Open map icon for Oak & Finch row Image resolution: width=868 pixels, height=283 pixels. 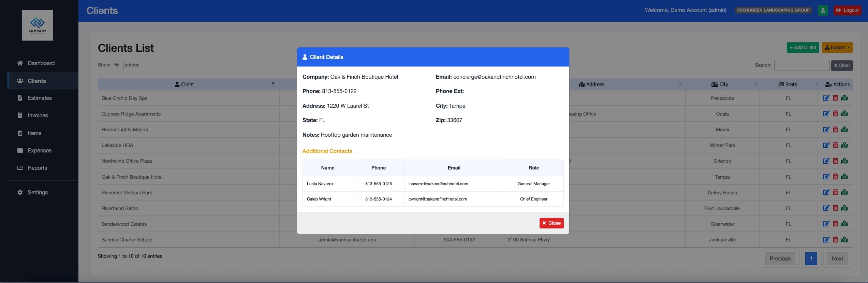tap(844, 176)
